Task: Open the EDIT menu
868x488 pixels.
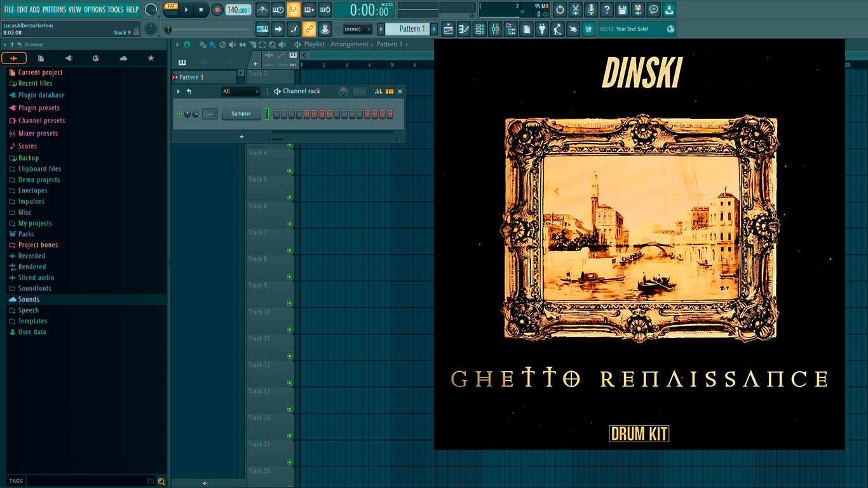Action: (x=22, y=10)
